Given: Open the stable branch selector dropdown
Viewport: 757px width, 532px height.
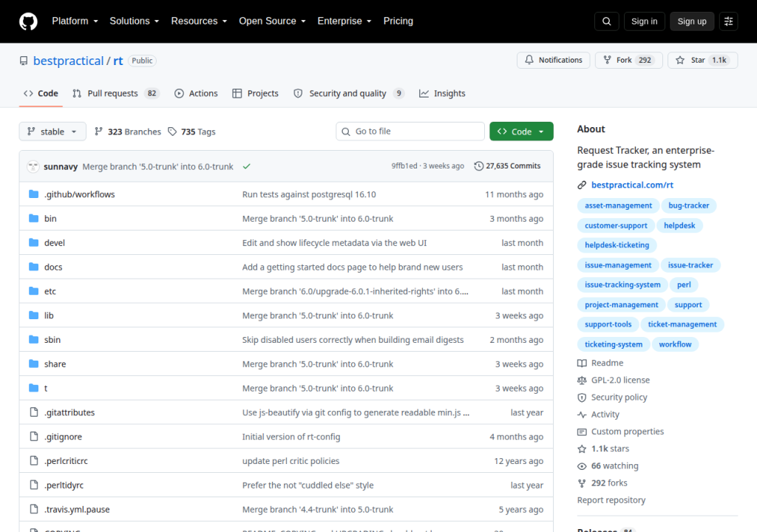Looking at the screenshot, I should point(52,132).
